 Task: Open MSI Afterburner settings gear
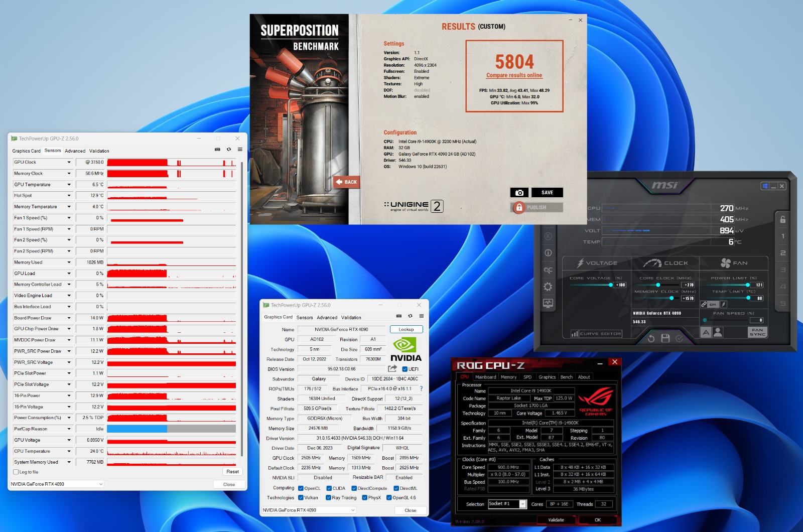[548, 287]
